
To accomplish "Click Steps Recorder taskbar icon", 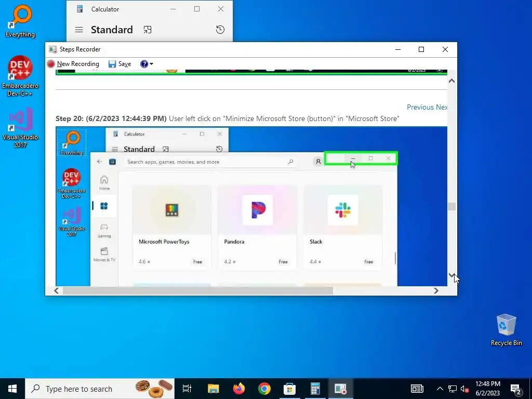I will point(341,389).
